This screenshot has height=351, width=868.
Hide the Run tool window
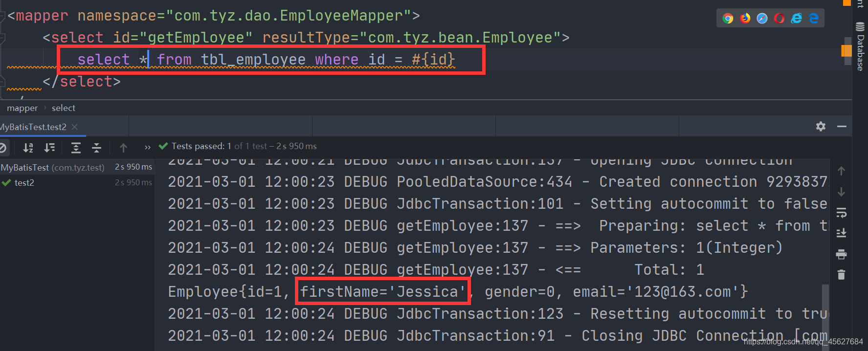pos(842,127)
